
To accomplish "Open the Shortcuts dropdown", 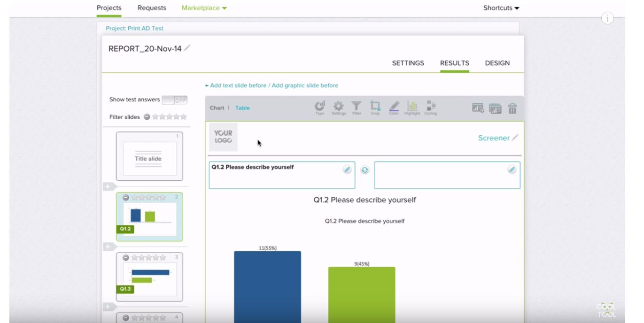I will click(x=501, y=8).
